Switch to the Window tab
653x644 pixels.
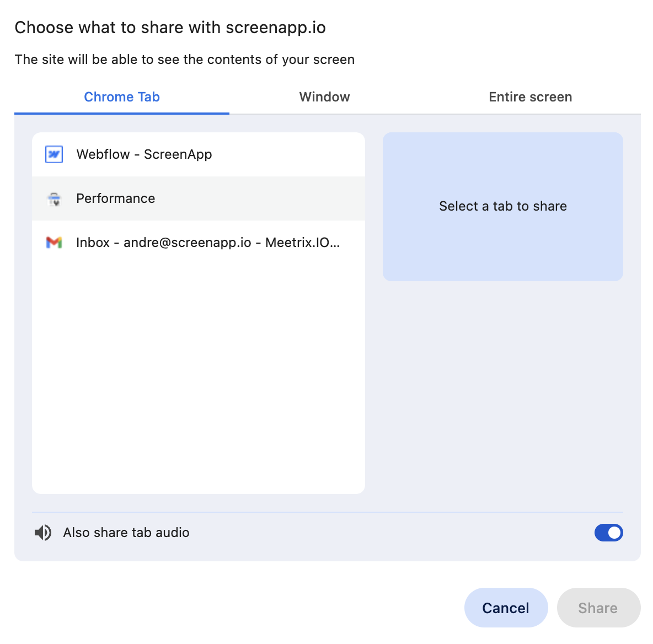tap(324, 96)
